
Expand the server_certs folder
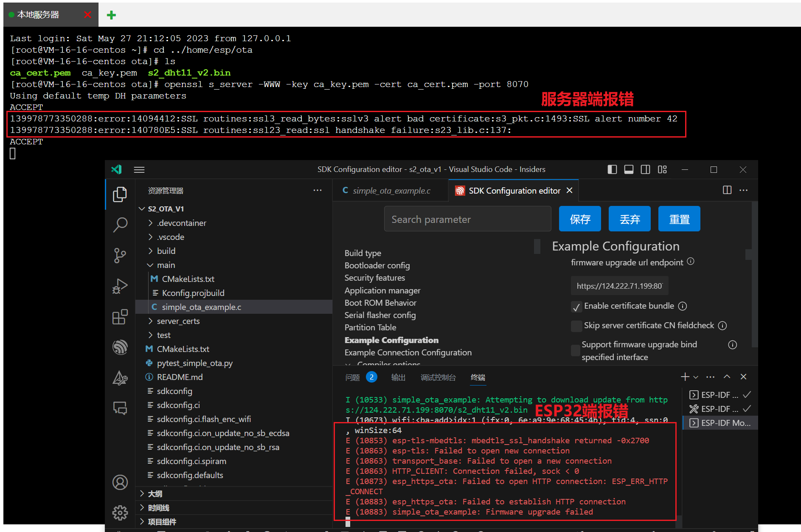(x=150, y=321)
